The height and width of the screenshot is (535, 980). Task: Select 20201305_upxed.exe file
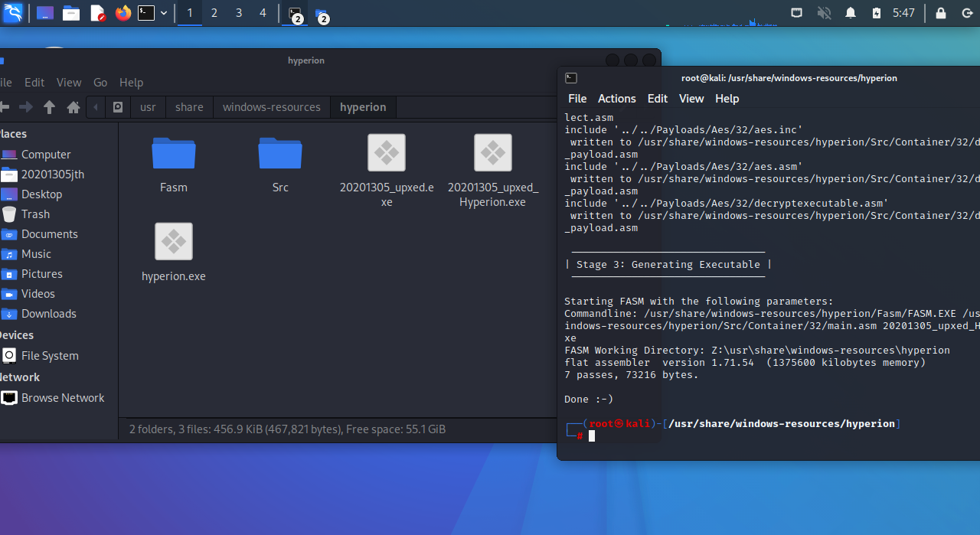[x=387, y=170]
